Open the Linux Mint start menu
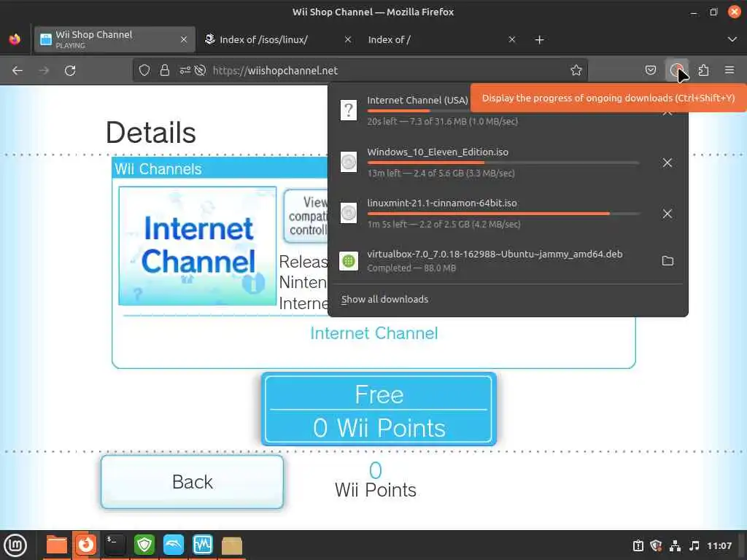 pyautogui.click(x=16, y=545)
